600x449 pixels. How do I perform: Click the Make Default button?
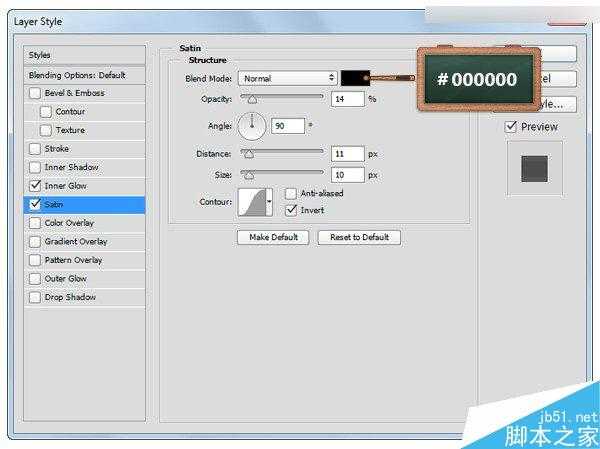click(x=273, y=237)
